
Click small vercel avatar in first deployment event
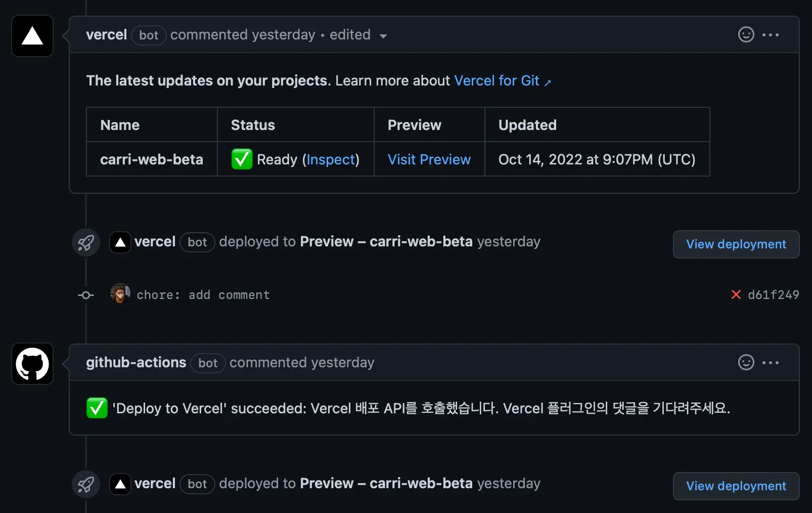pyautogui.click(x=120, y=242)
